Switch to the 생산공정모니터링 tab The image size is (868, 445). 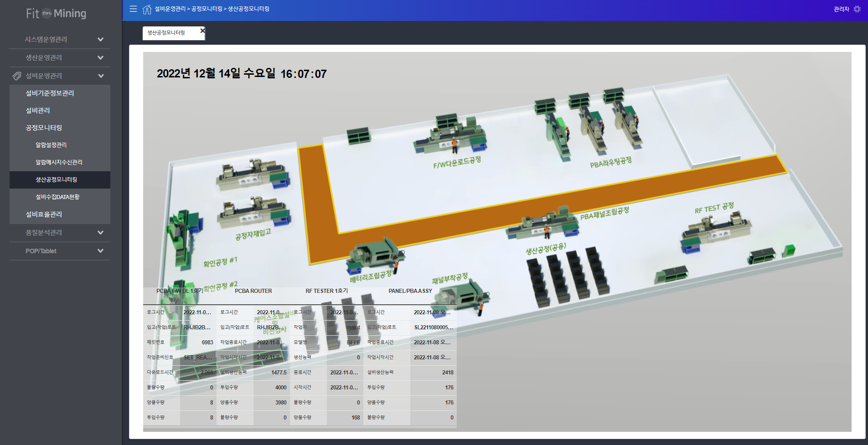(x=166, y=33)
